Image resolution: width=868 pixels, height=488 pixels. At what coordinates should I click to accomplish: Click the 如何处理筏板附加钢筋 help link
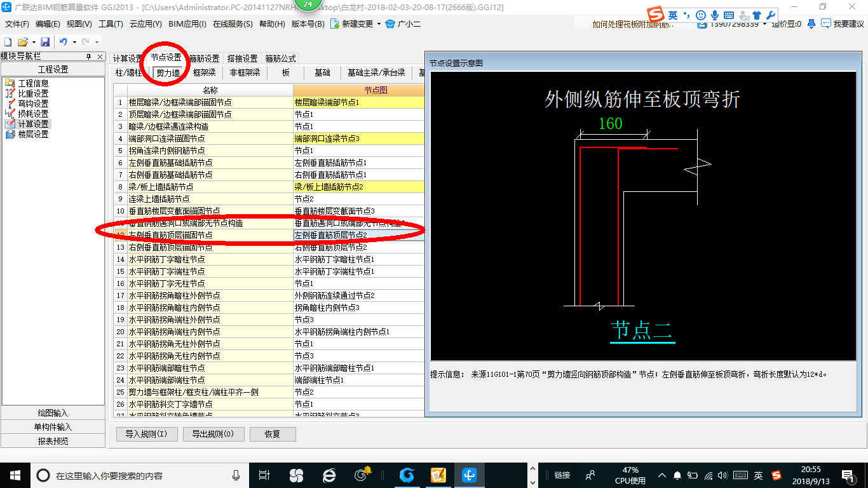pyautogui.click(x=633, y=24)
